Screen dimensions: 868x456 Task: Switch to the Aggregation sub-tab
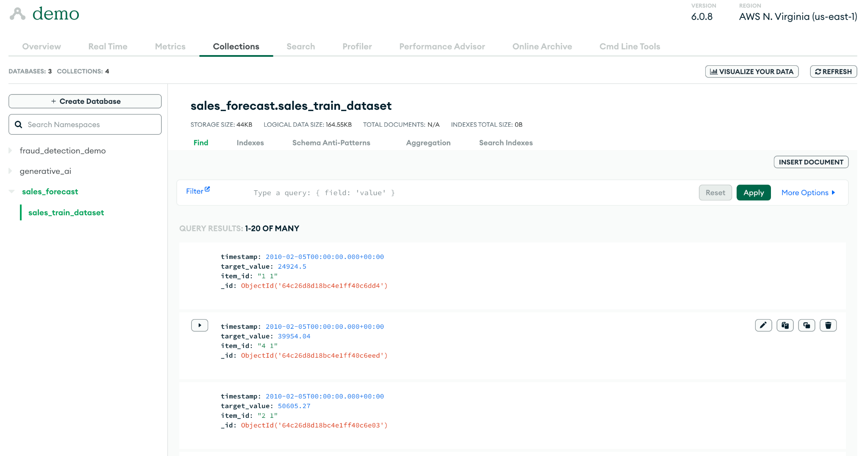[x=428, y=143]
